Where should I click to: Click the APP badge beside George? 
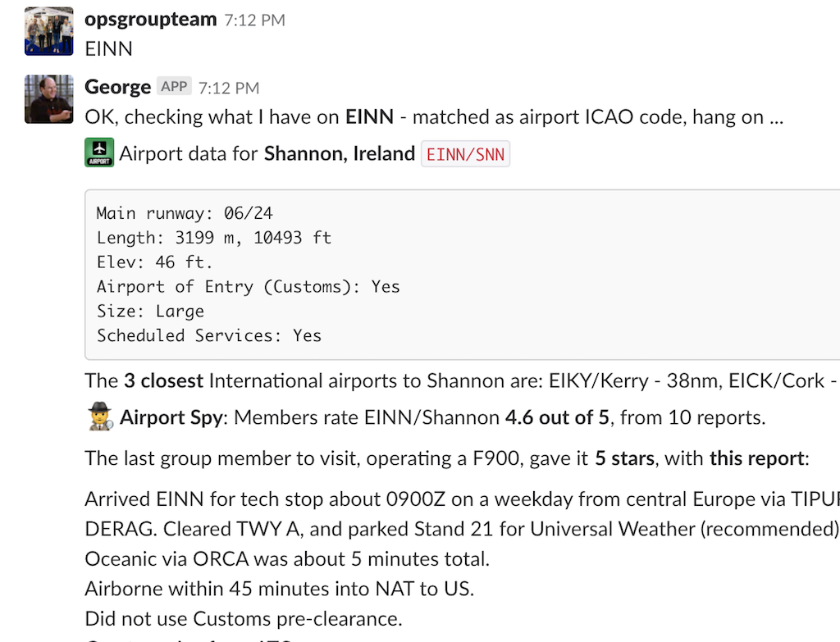click(174, 87)
